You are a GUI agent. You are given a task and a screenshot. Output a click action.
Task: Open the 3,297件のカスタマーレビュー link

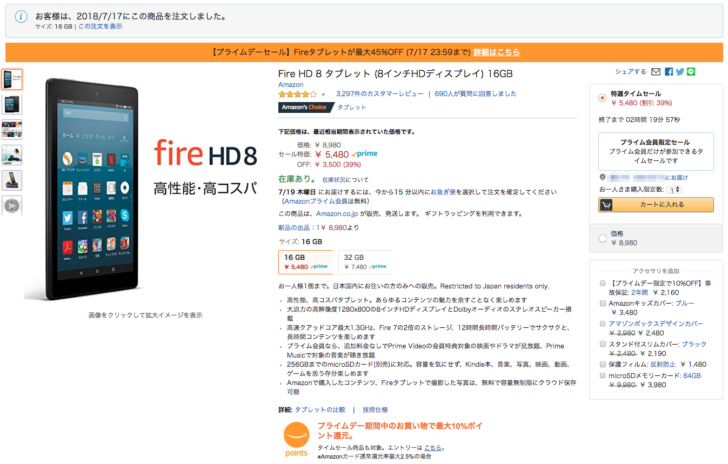pyautogui.click(x=379, y=94)
